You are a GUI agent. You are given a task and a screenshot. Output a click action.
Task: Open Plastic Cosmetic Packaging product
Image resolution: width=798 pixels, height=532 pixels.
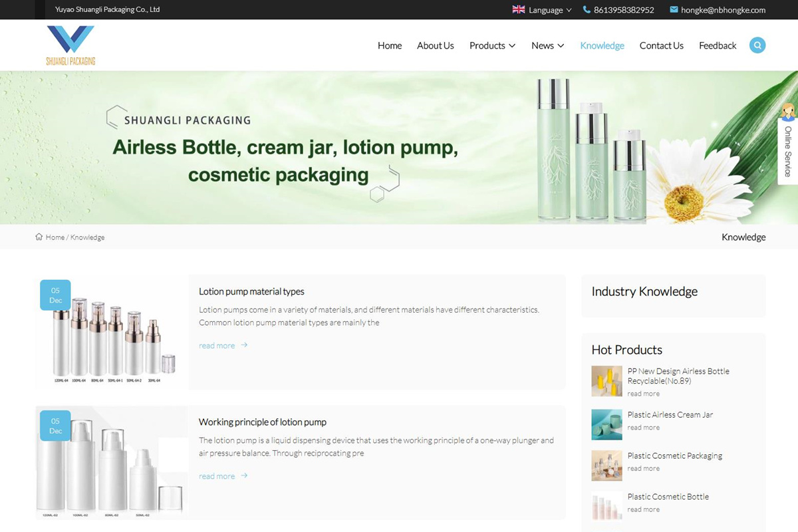coord(675,456)
